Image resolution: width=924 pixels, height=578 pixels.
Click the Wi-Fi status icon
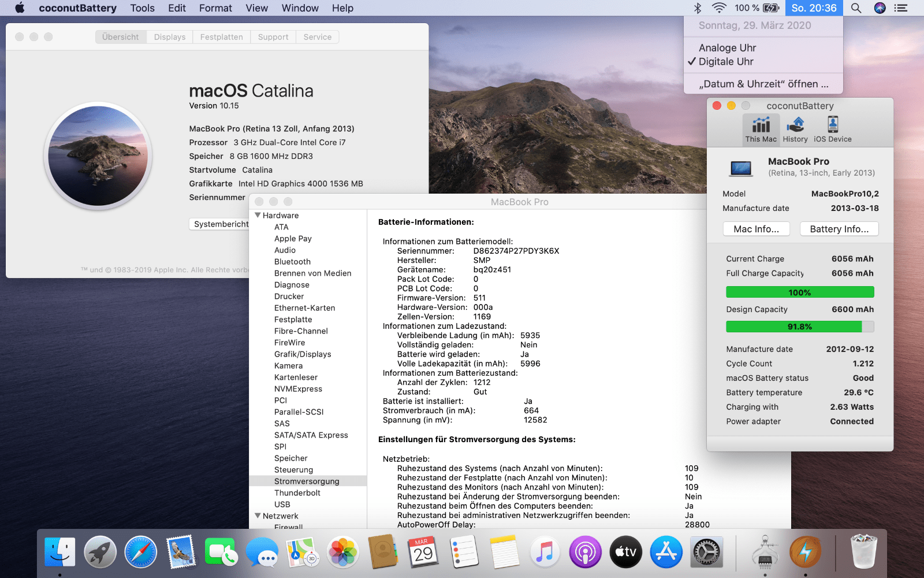coord(719,8)
